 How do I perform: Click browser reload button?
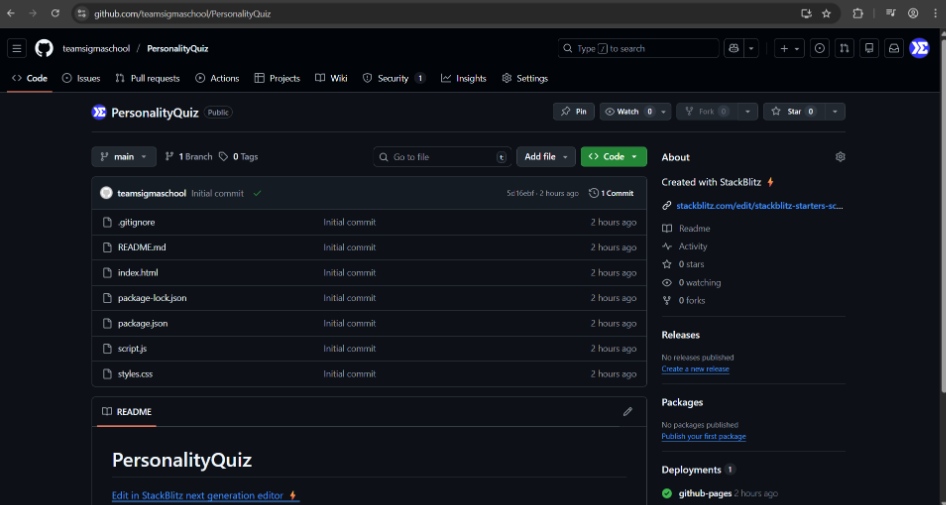(x=55, y=13)
